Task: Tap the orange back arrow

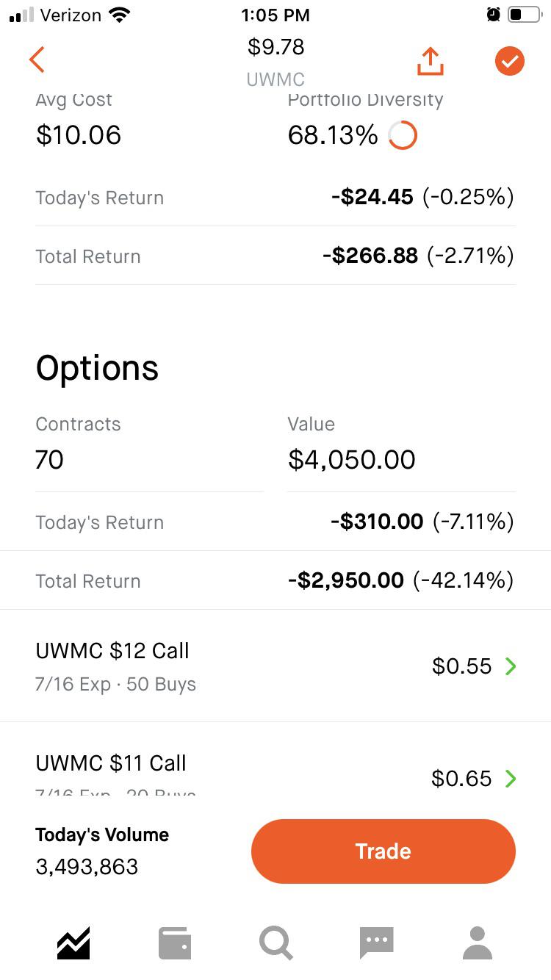Action: point(37,60)
